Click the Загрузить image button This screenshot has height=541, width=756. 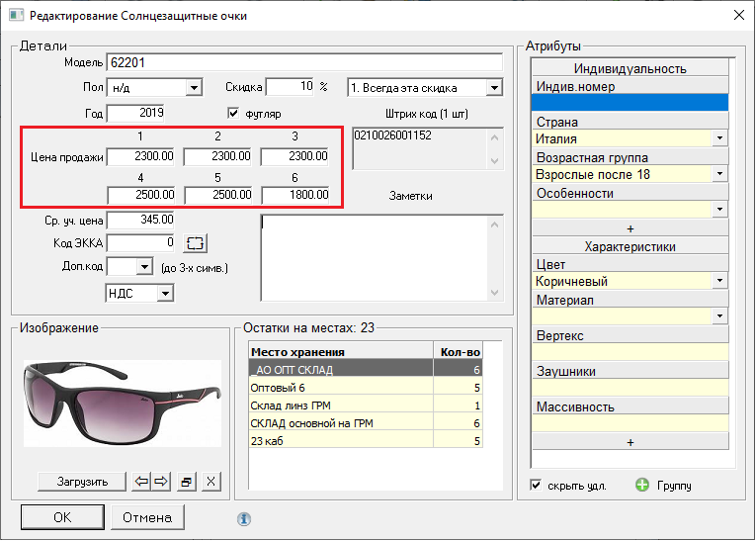82,482
